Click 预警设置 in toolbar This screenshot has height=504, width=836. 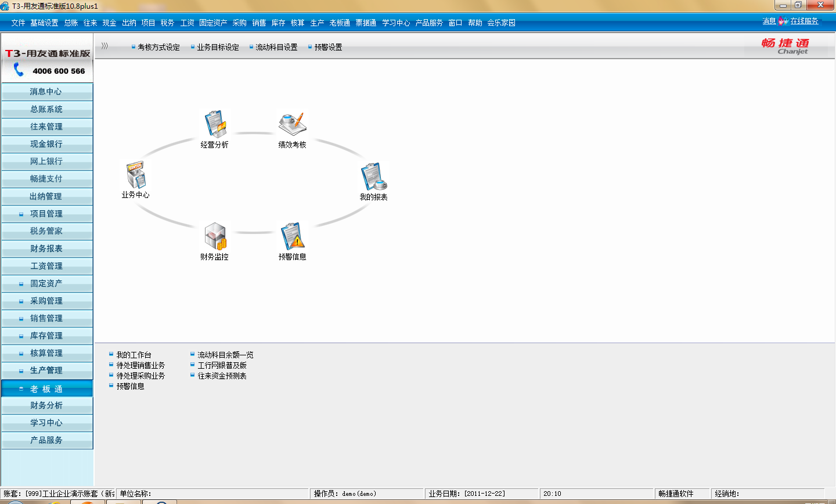coord(328,47)
